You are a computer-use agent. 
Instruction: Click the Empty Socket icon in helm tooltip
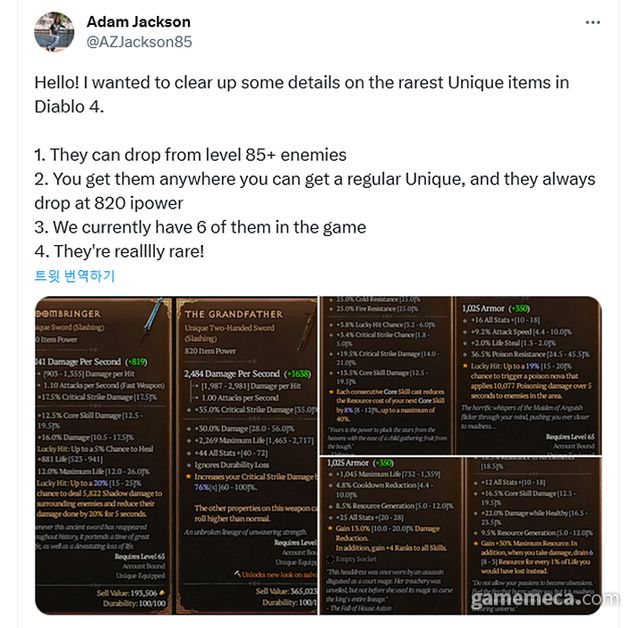coord(330,559)
